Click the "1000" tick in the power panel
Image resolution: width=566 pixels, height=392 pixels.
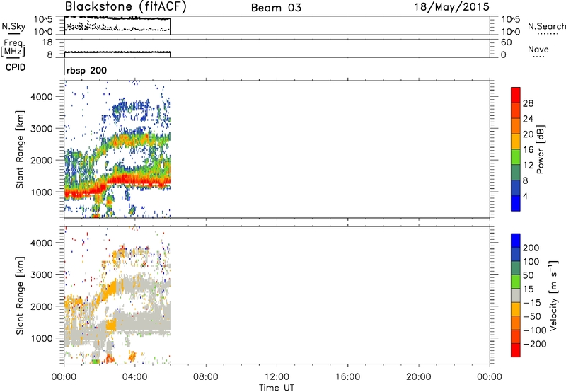tap(41, 192)
